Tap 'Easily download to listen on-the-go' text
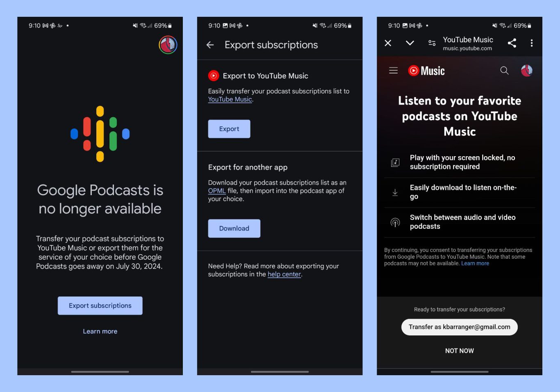Image resolution: width=560 pixels, height=392 pixels. [463, 192]
